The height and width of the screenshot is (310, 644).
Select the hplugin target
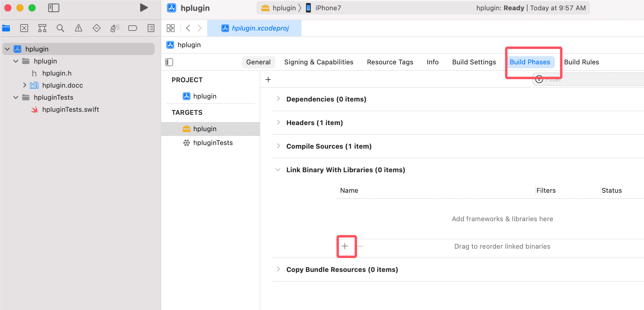pyautogui.click(x=211, y=129)
